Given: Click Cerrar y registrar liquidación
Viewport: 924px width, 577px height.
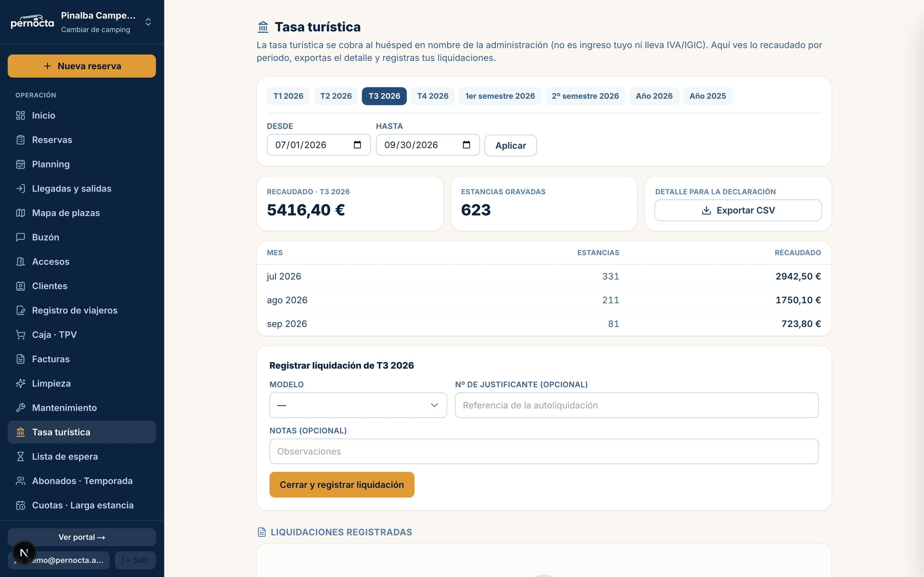Looking at the screenshot, I should tap(342, 485).
